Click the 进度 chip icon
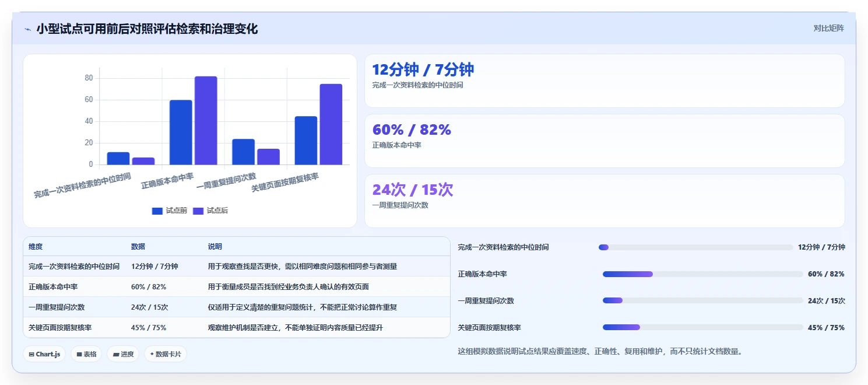Image resolution: width=868 pixels, height=385 pixels. click(115, 354)
